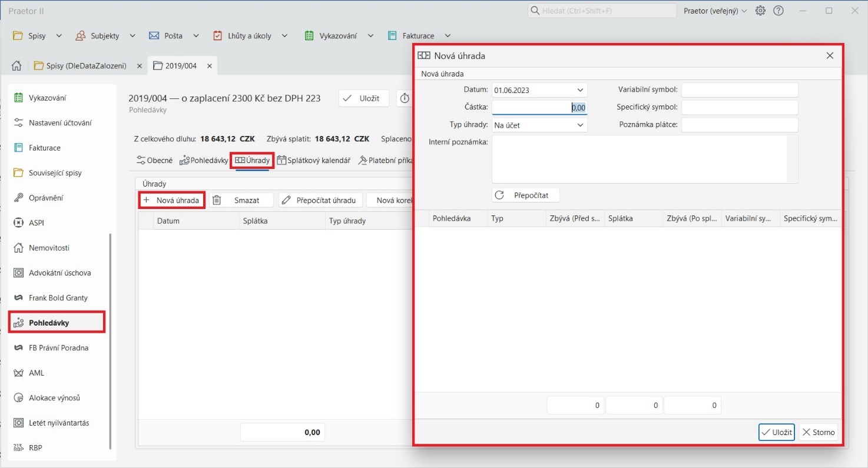Switch to Splátkový kalendář tab
The width and height of the screenshot is (868, 468).
point(313,160)
